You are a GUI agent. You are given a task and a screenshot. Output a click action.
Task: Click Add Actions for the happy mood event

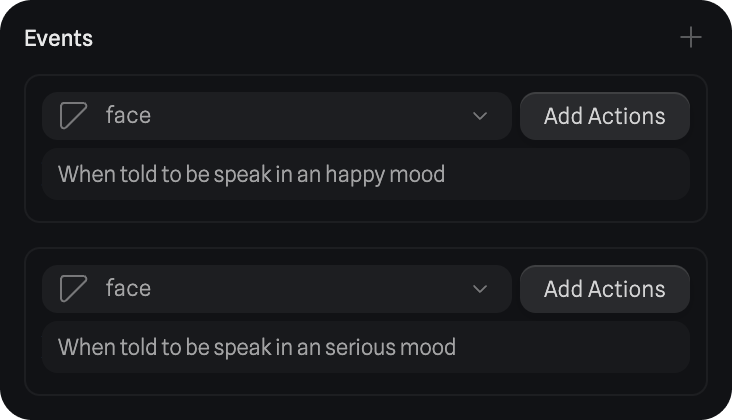click(x=604, y=116)
